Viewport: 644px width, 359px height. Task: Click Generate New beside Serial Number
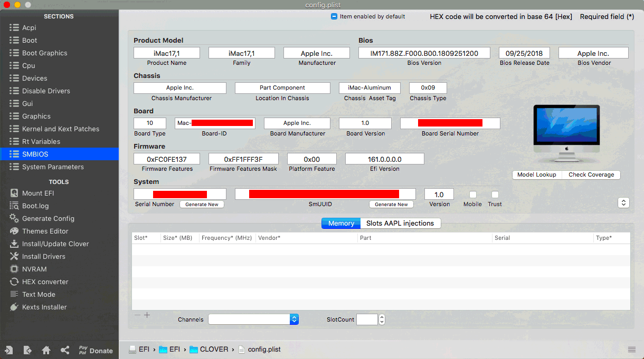202,204
